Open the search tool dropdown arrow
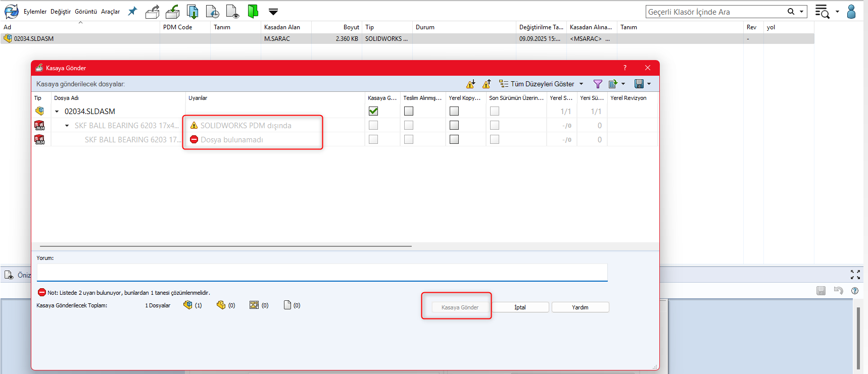This screenshot has height=374, width=868. click(x=837, y=12)
